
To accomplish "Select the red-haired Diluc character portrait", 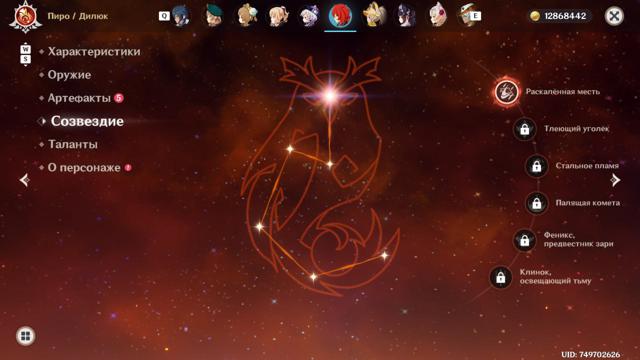I will 340,16.
